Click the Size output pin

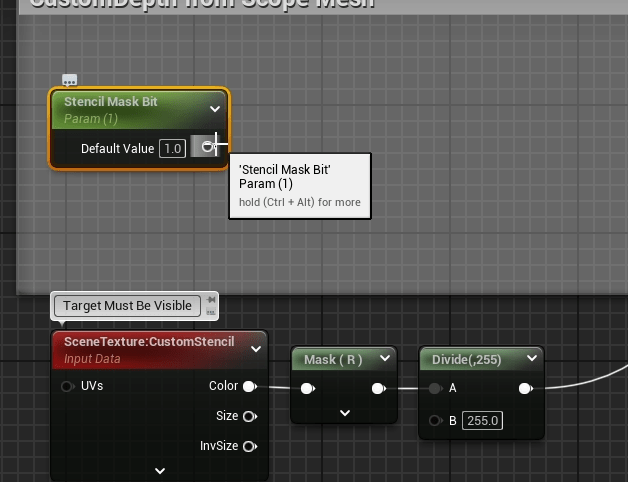tap(249, 416)
